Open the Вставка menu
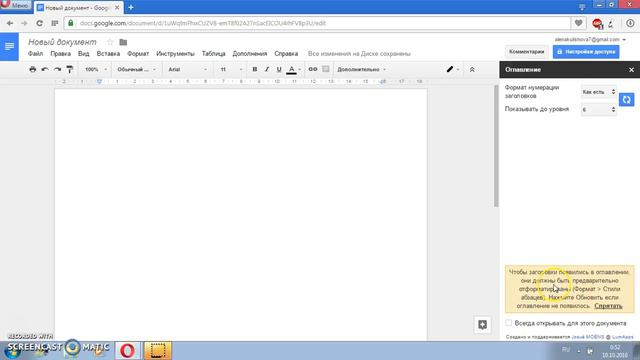 pyautogui.click(x=108, y=53)
